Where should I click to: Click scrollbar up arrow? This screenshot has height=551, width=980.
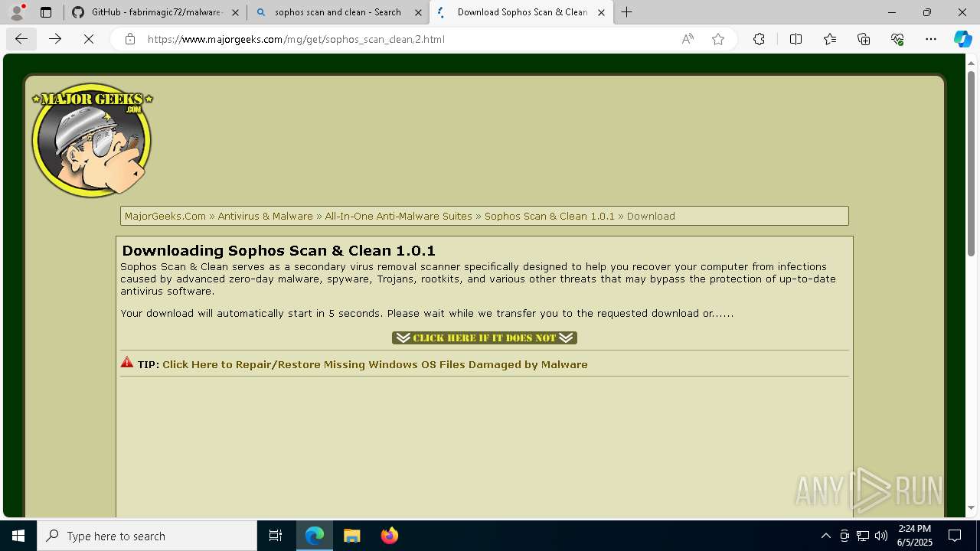pyautogui.click(x=971, y=62)
